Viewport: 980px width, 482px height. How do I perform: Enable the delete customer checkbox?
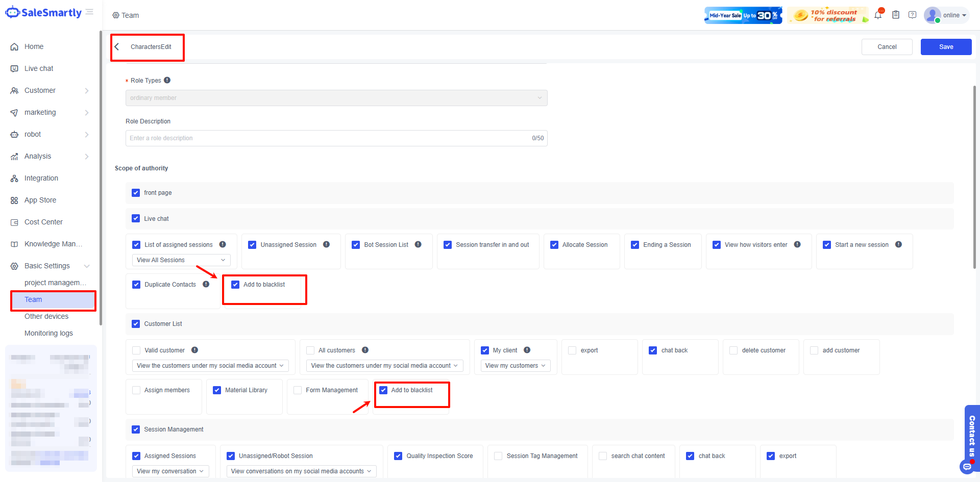coord(733,350)
